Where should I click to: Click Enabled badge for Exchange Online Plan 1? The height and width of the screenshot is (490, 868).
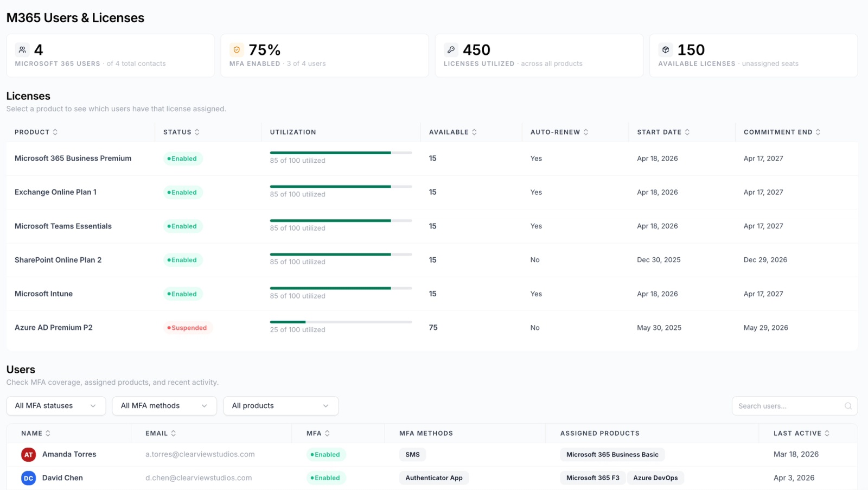tap(183, 193)
